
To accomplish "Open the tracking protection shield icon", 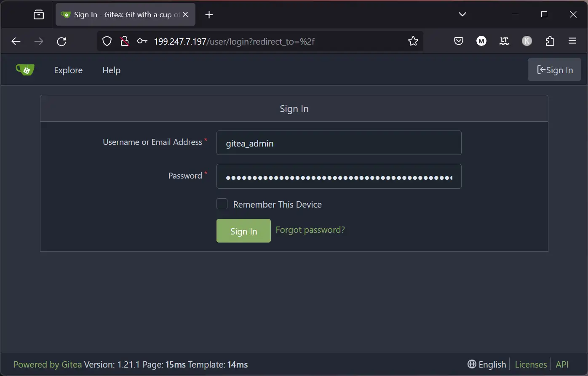I will (x=107, y=41).
